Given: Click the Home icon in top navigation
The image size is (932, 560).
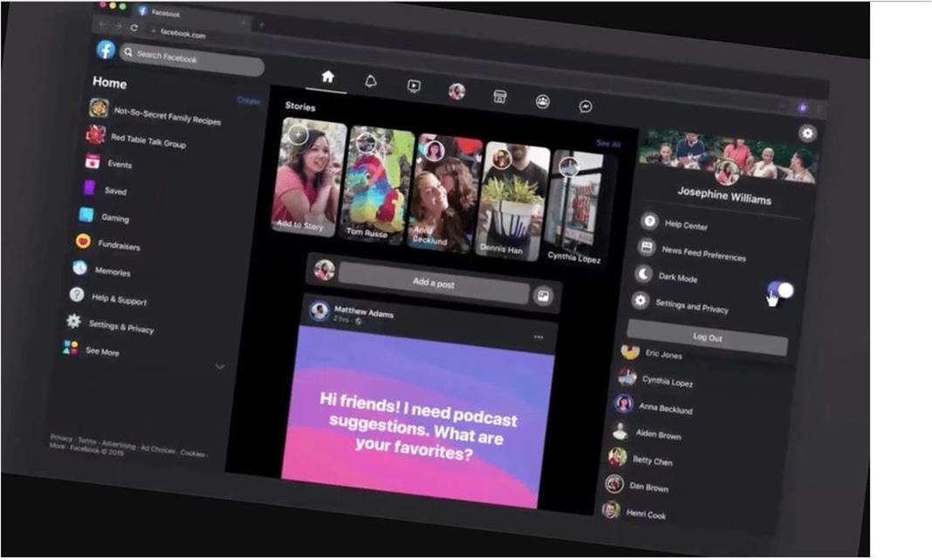Looking at the screenshot, I should 327,77.
